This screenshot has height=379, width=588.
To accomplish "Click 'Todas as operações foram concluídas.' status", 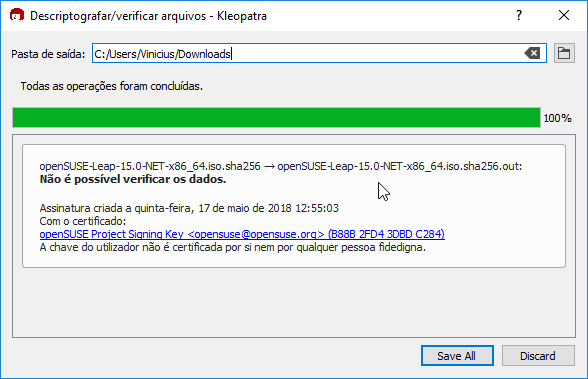I will pyautogui.click(x=111, y=86).
